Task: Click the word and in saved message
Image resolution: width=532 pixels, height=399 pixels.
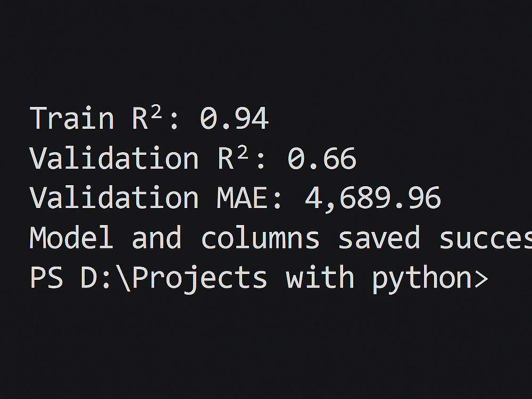Action: [x=156, y=237]
